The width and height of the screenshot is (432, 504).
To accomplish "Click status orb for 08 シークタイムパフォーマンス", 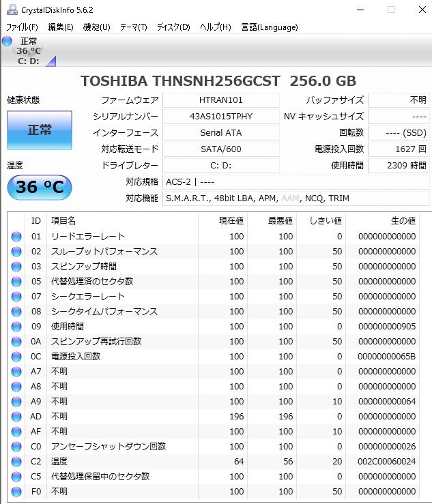I will [x=16, y=312].
